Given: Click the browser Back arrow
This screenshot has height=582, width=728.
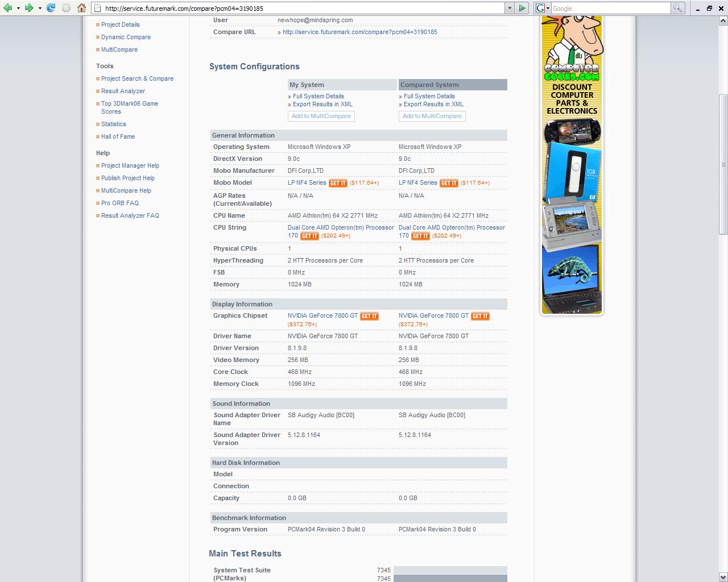Looking at the screenshot, I should (8, 8).
